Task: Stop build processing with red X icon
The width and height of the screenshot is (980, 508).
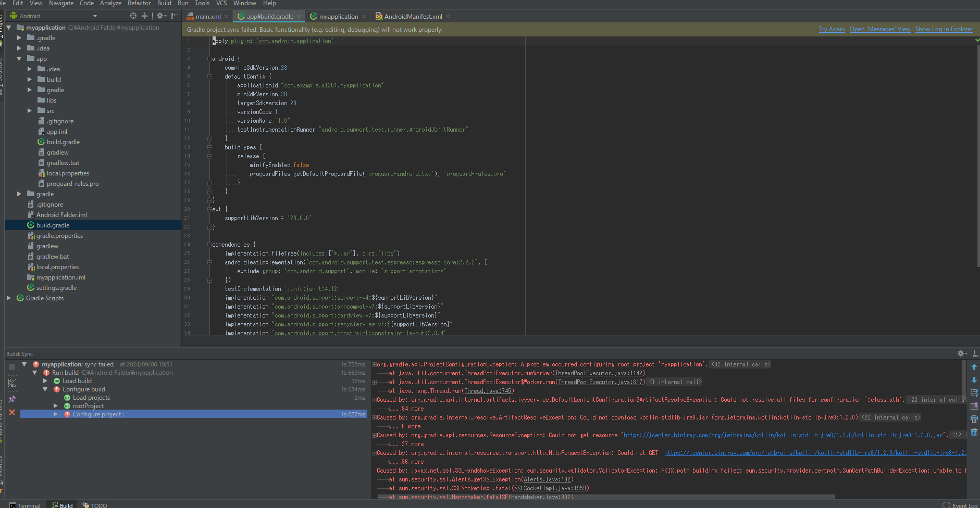Action: tap(12, 413)
